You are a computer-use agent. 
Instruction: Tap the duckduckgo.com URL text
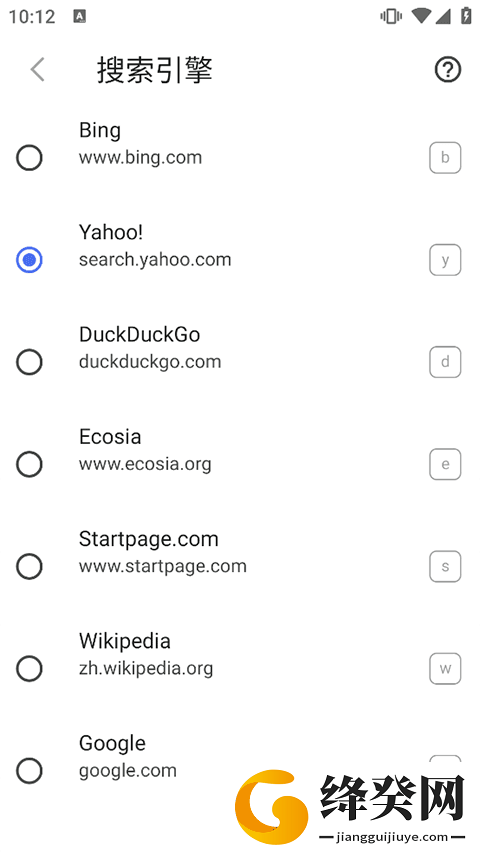tap(150, 362)
